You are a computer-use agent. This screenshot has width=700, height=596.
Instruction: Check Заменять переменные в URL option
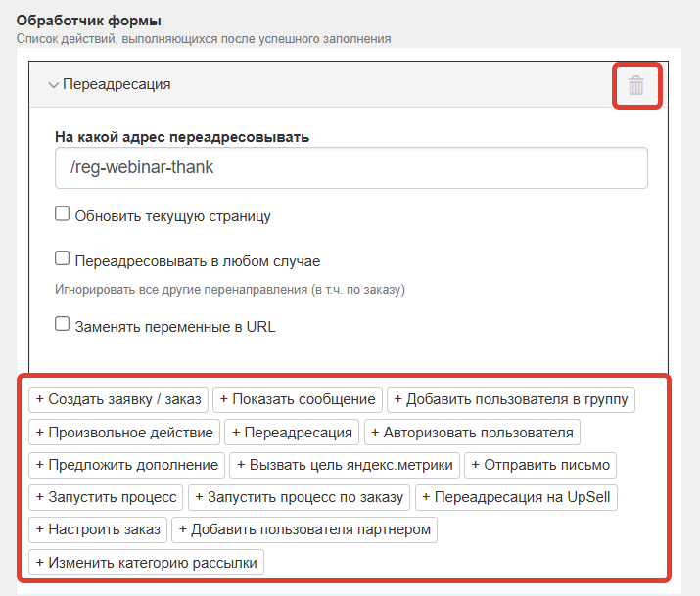[x=62, y=323]
